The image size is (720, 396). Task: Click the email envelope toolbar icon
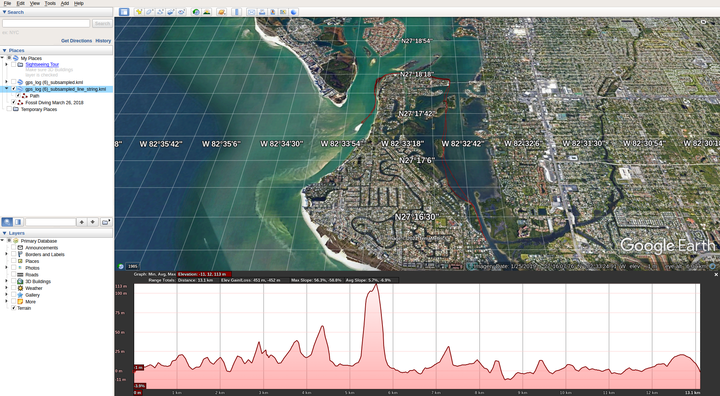(251, 12)
